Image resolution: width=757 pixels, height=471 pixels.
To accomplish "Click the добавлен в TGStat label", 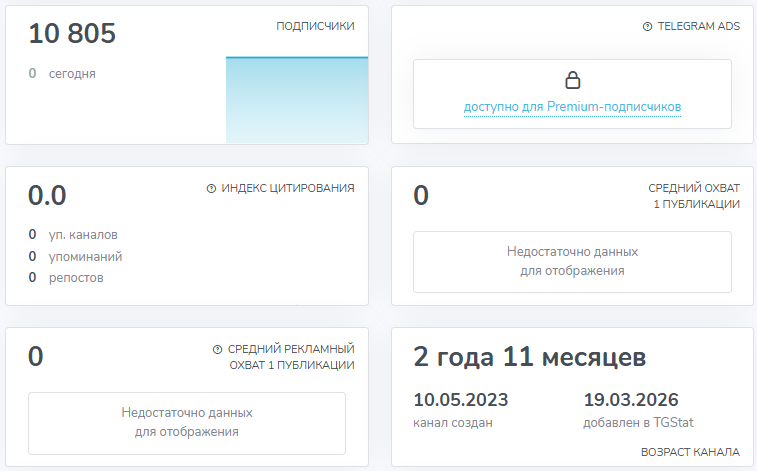I will click(638, 423).
